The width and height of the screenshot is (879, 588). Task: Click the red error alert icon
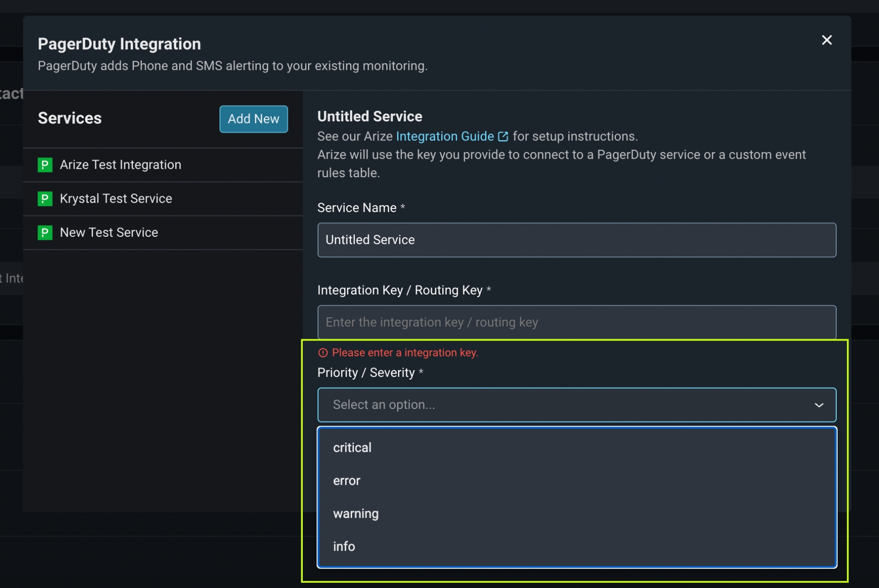pyautogui.click(x=323, y=353)
